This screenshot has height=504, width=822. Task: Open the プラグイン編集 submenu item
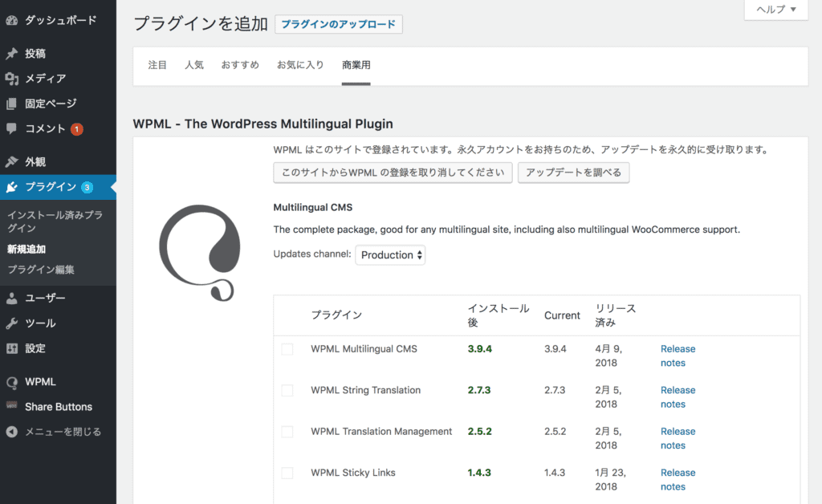pyautogui.click(x=41, y=270)
